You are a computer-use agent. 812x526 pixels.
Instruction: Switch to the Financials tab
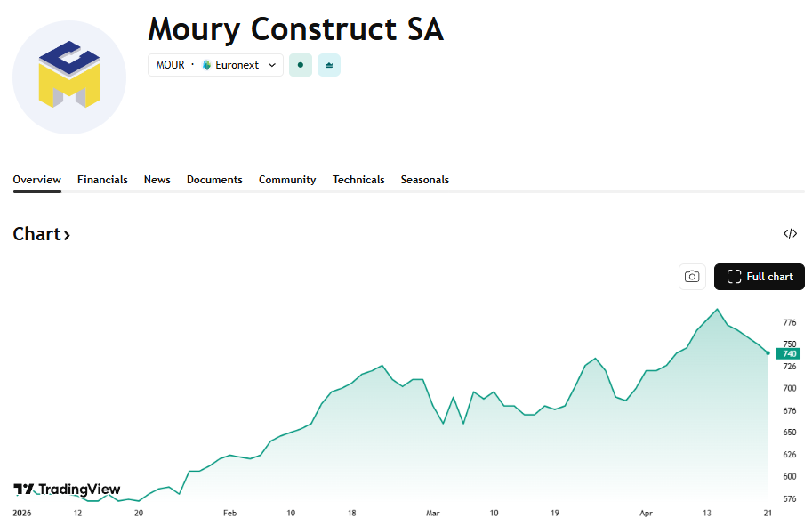click(x=102, y=180)
